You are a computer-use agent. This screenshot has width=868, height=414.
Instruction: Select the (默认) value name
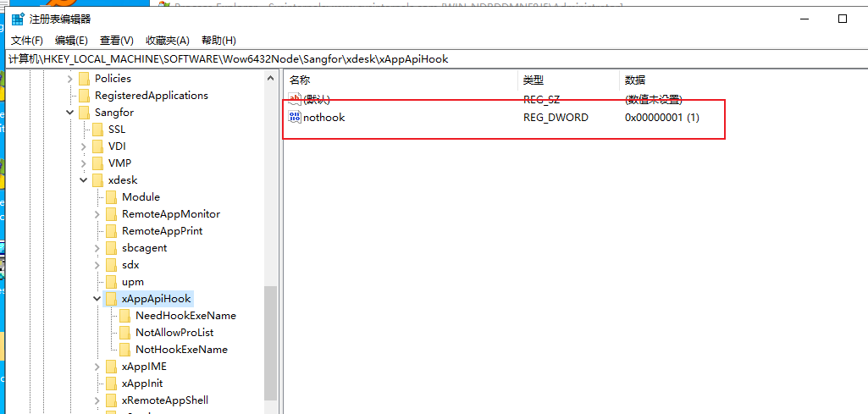(317, 100)
